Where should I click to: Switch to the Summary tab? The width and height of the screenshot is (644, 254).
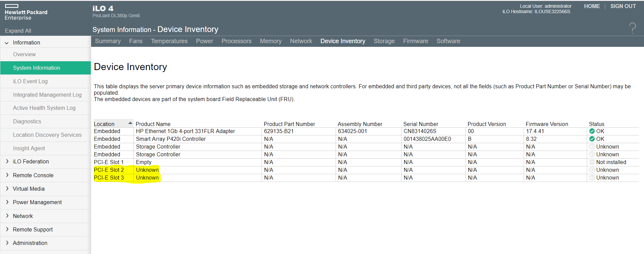point(108,41)
